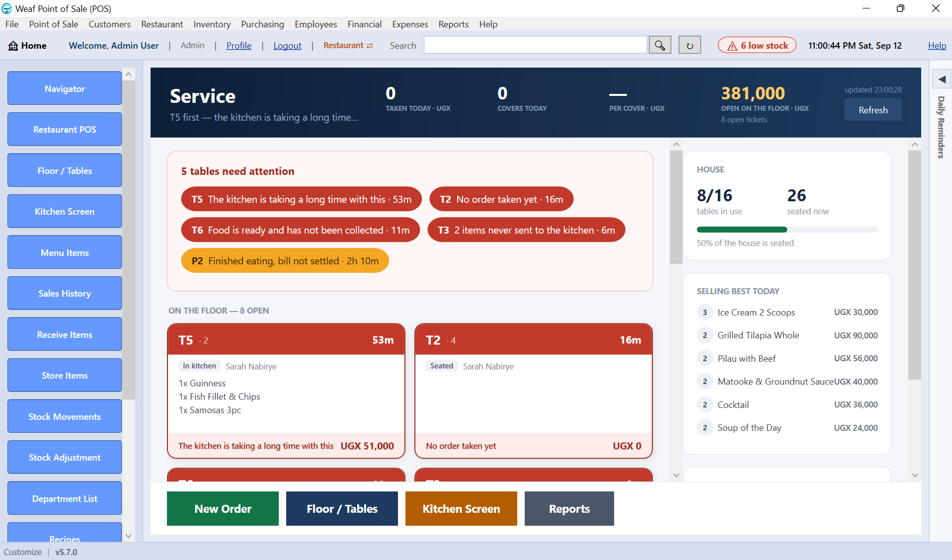Open the Inventory menu
952x560 pixels.
(212, 24)
